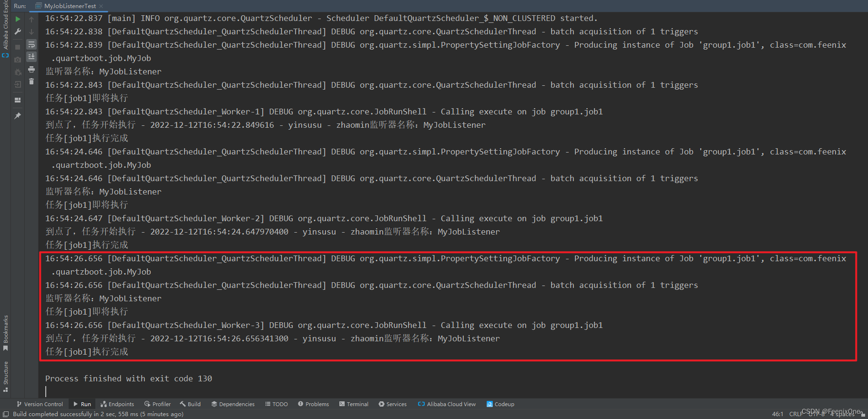Viewport: 868px width, 419px height.
Task: Click the attach debugger bug icon
Action: tap(18, 72)
